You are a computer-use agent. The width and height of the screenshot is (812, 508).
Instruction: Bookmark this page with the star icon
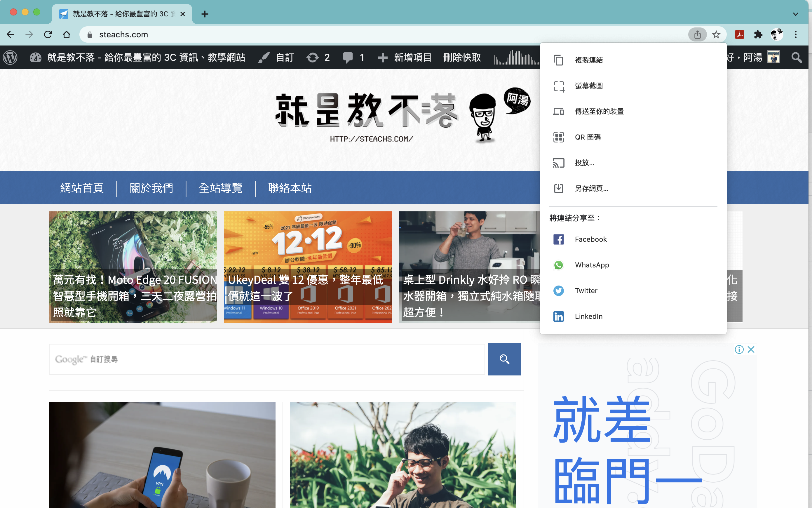coord(716,34)
